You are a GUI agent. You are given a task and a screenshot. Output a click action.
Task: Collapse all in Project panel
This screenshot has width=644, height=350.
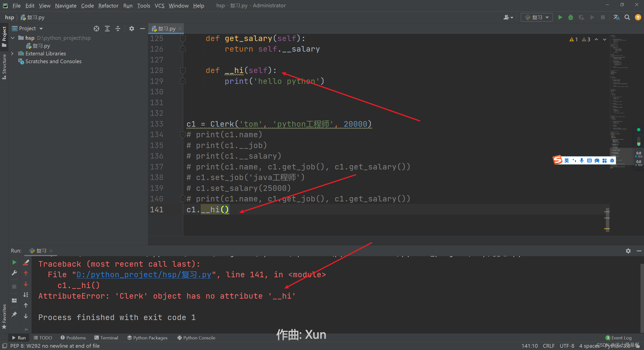click(118, 28)
